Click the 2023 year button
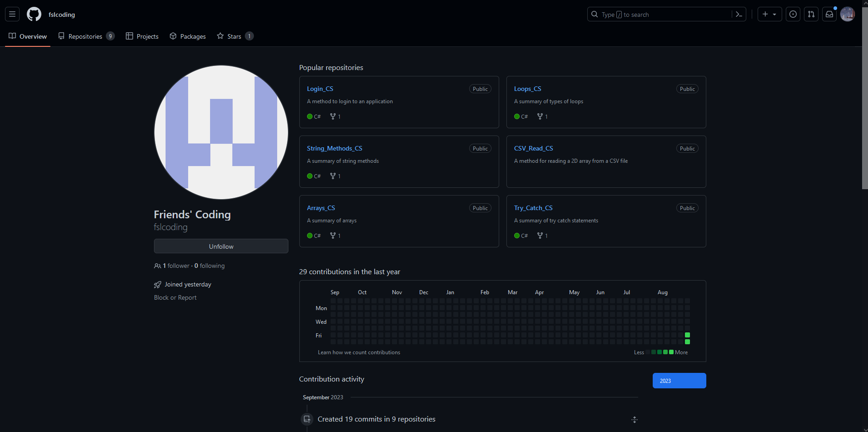The height and width of the screenshot is (432, 868). [679, 381]
